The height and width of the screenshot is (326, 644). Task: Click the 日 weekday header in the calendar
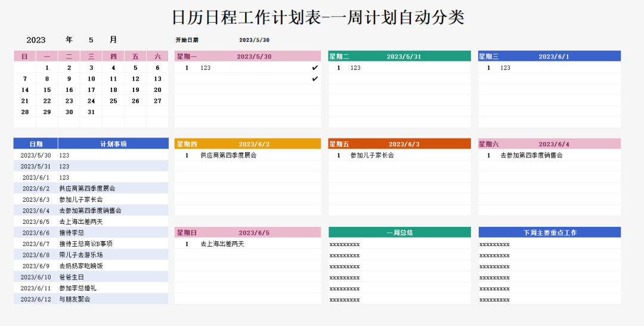(25, 56)
